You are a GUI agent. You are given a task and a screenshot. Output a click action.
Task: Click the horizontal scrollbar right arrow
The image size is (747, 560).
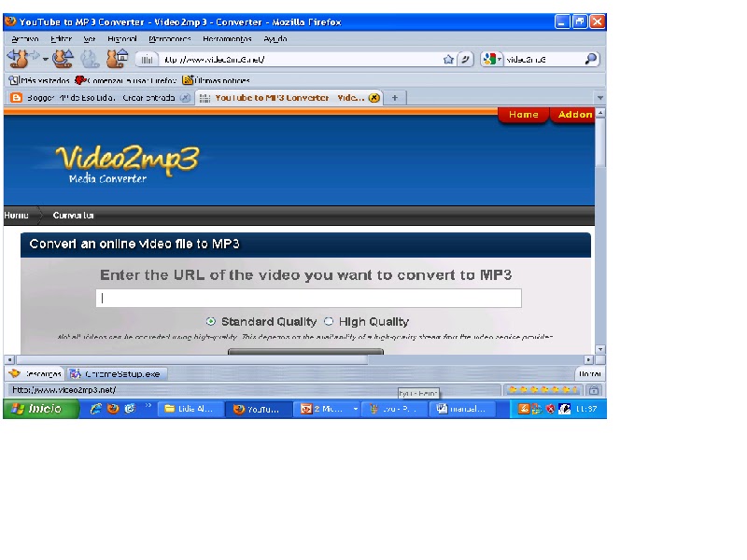click(589, 360)
